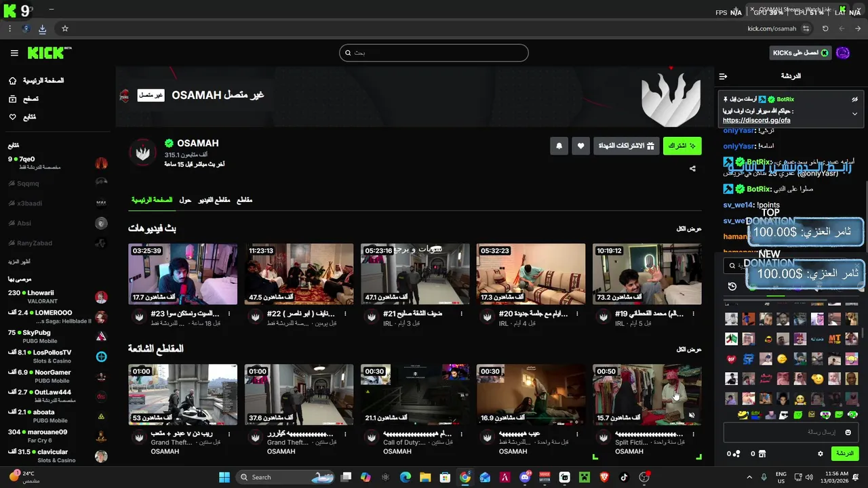View all stream videos link
This screenshot has height=488, width=868.
688,229
